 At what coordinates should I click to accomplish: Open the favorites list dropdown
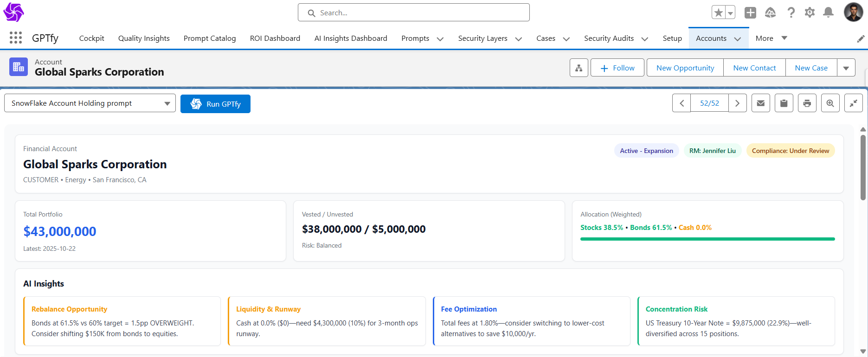pyautogui.click(x=730, y=13)
